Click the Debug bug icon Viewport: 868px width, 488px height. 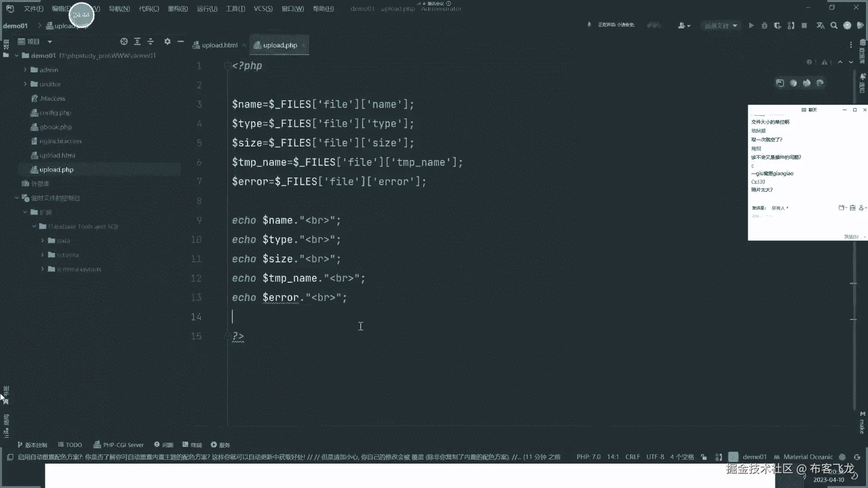(x=764, y=26)
